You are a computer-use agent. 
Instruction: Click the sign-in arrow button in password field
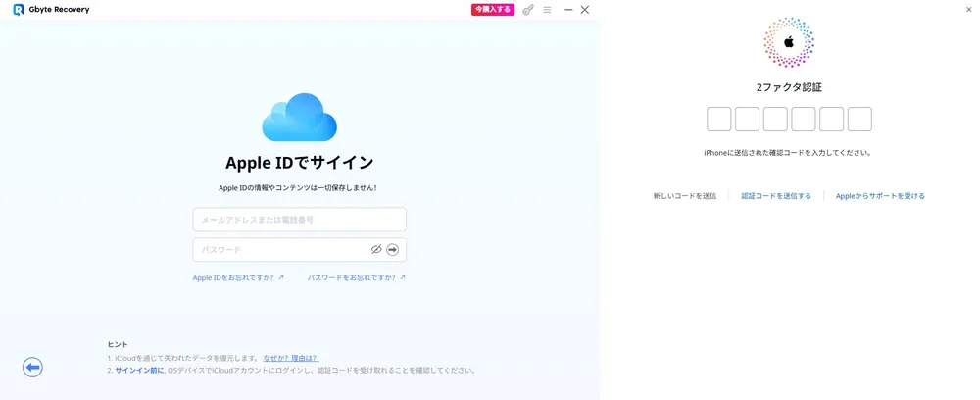click(392, 249)
